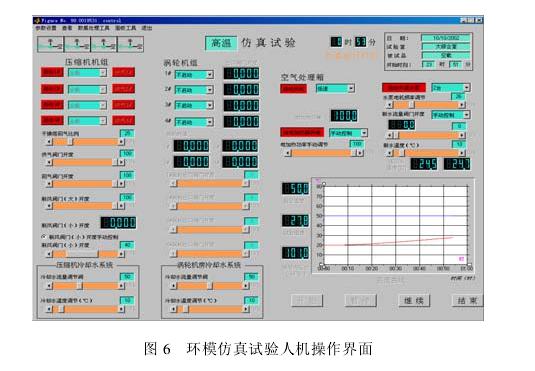Screen dimensions: 535x371
Task: Click the 继续 button
Action: [x=414, y=300]
